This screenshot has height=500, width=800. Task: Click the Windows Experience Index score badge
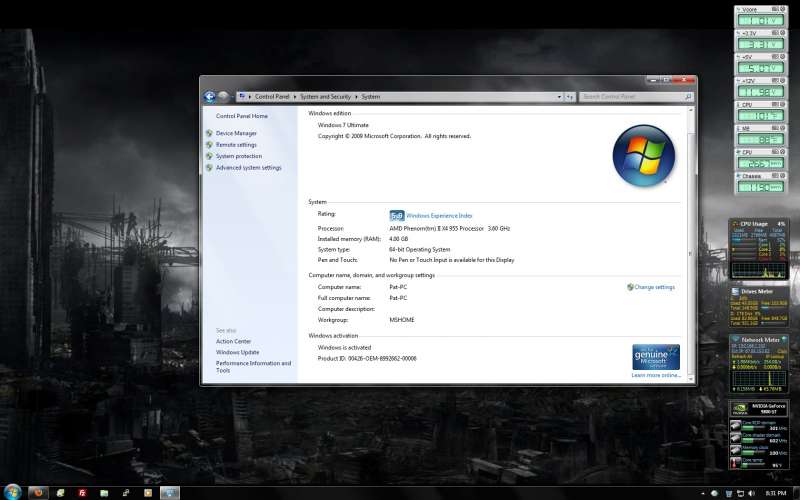[x=397, y=215]
